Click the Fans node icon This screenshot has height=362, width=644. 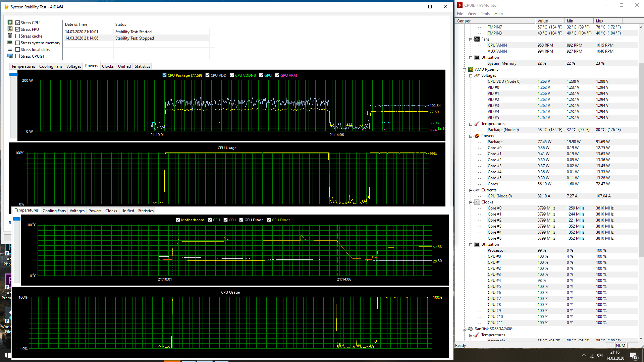click(x=477, y=39)
